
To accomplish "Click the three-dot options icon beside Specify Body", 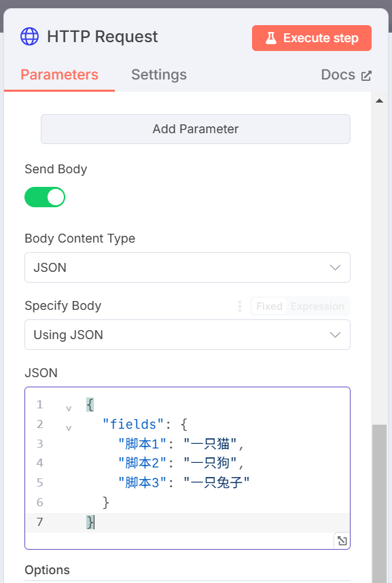I will pos(240,306).
